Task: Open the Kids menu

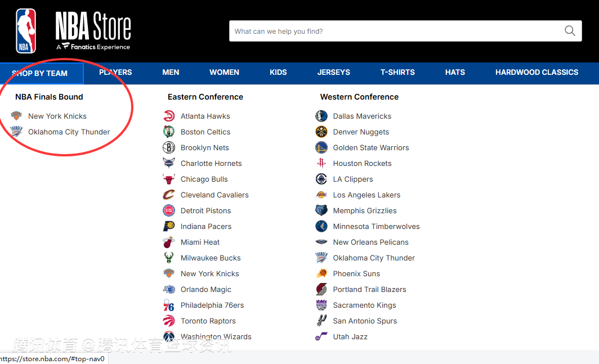Action: click(x=278, y=72)
